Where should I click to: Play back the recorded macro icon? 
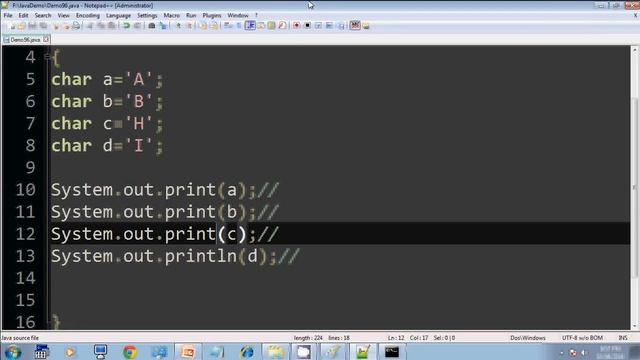click(318, 26)
